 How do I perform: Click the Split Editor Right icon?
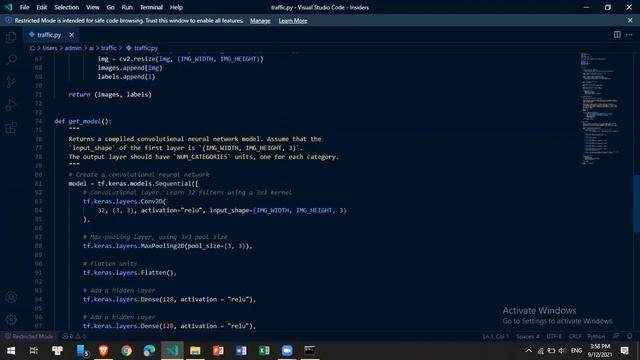[x=617, y=35]
